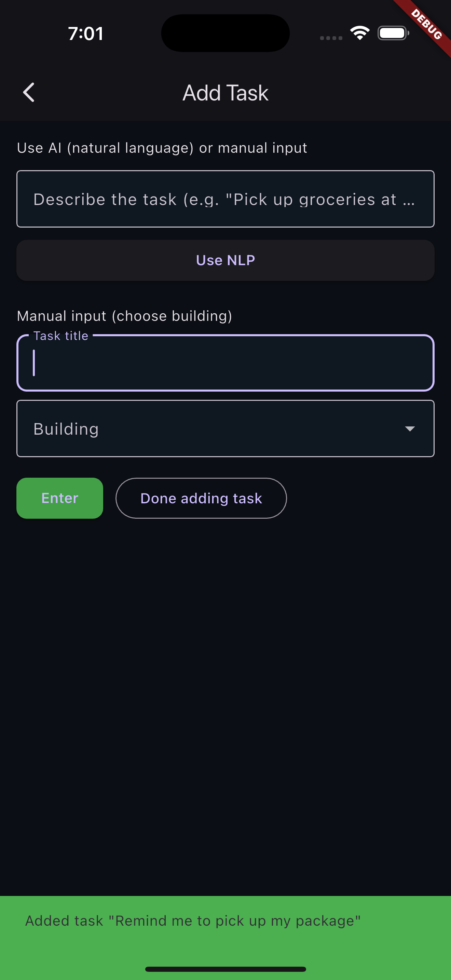Tap the Wi-Fi status icon
The height and width of the screenshot is (980, 451).
pos(360,33)
